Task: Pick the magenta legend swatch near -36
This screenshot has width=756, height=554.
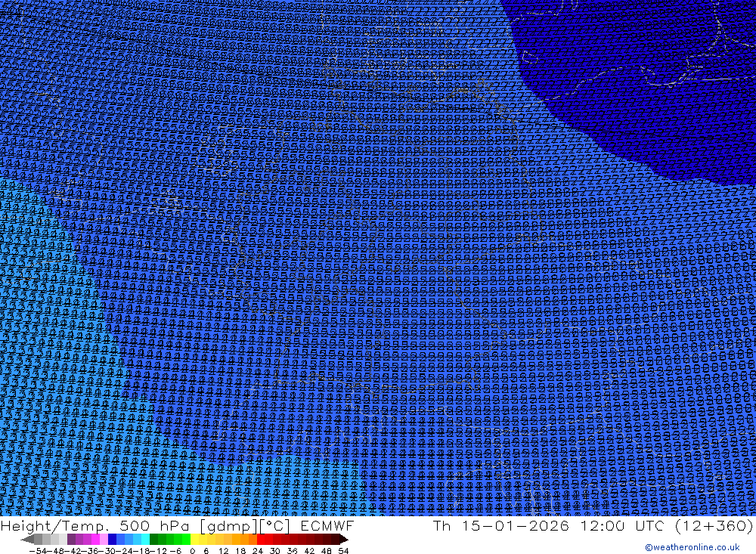Action: [x=95, y=539]
